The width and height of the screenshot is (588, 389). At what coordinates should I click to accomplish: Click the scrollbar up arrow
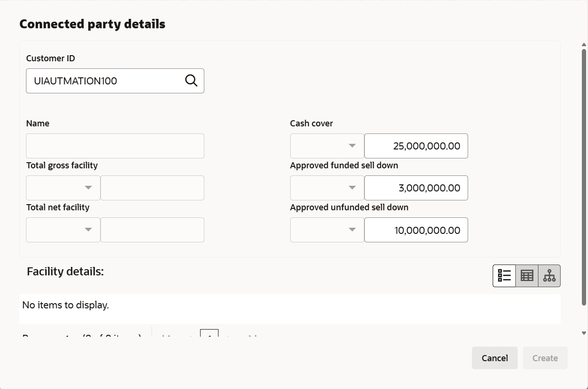click(584, 45)
